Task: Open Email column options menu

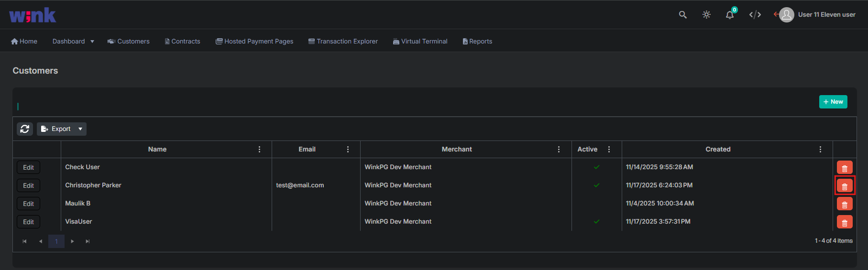Action: coord(348,150)
